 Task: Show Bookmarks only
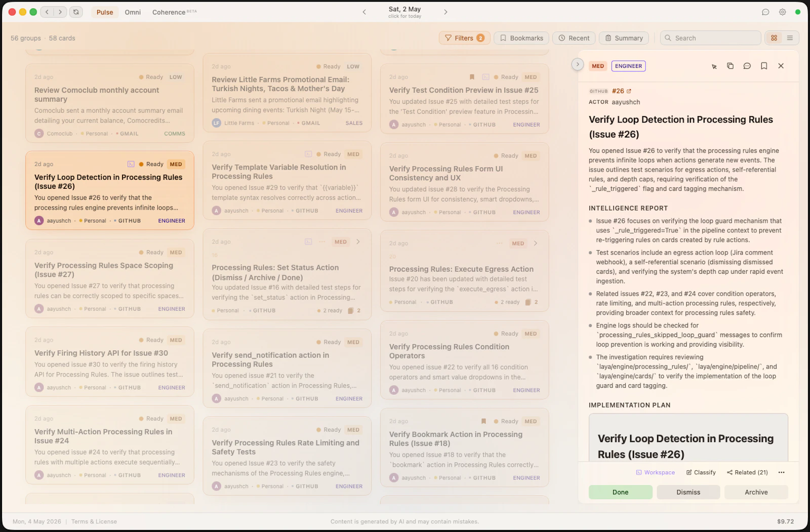(x=521, y=38)
